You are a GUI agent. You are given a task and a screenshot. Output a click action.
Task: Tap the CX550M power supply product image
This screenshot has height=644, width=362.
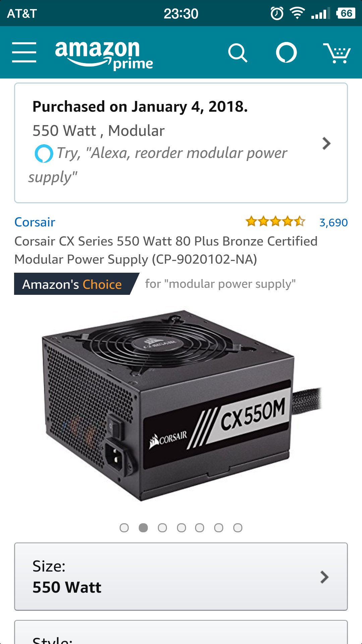point(181,406)
